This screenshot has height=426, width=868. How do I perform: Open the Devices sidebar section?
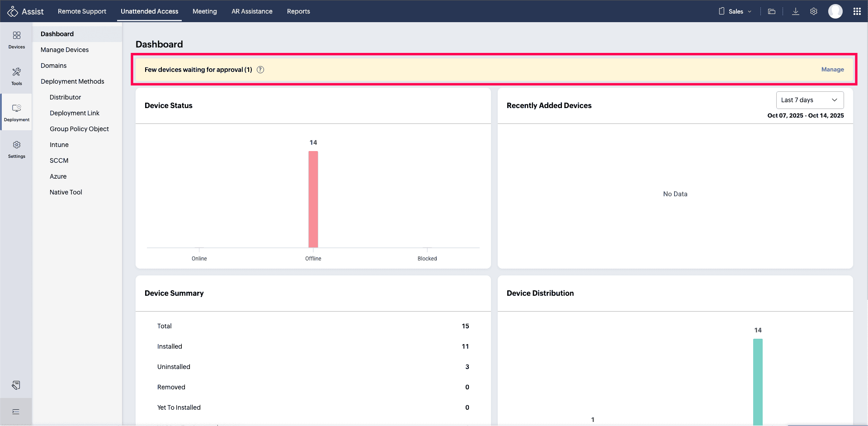pyautogui.click(x=16, y=40)
